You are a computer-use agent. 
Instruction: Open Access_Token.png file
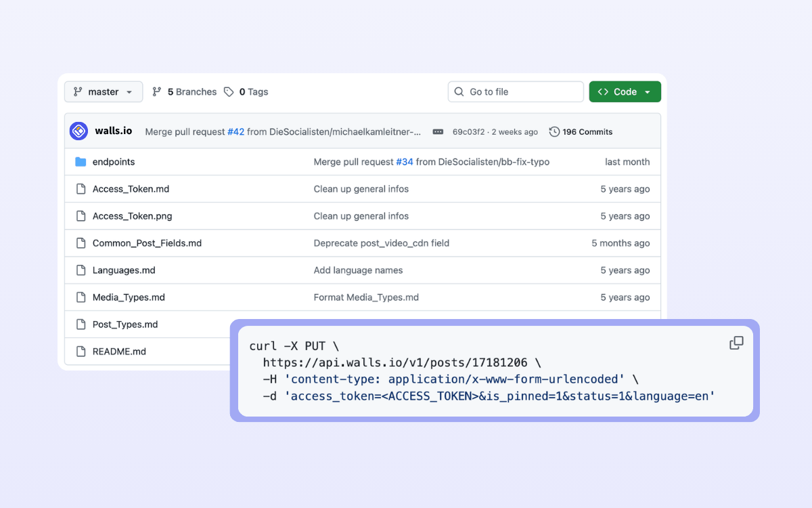point(132,216)
